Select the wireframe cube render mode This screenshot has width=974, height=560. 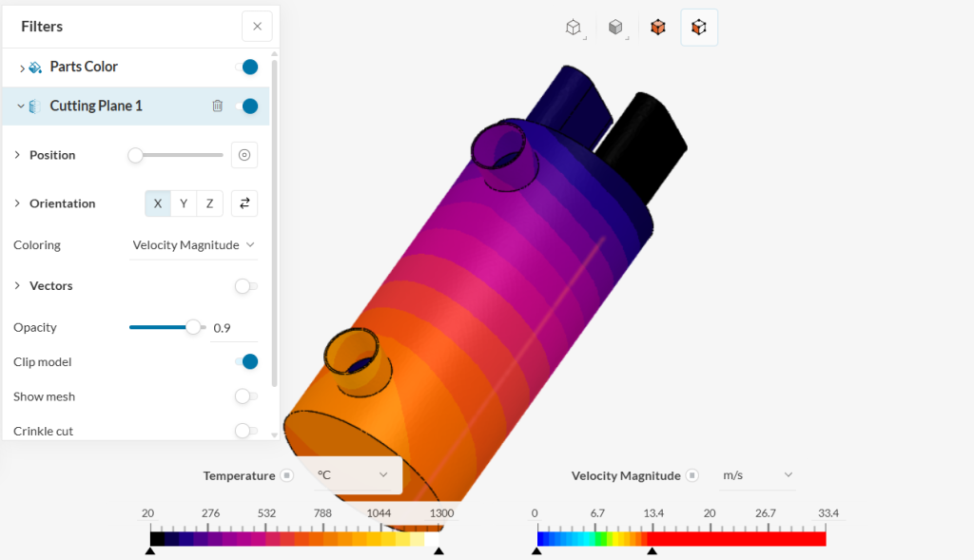(x=574, y=28)
